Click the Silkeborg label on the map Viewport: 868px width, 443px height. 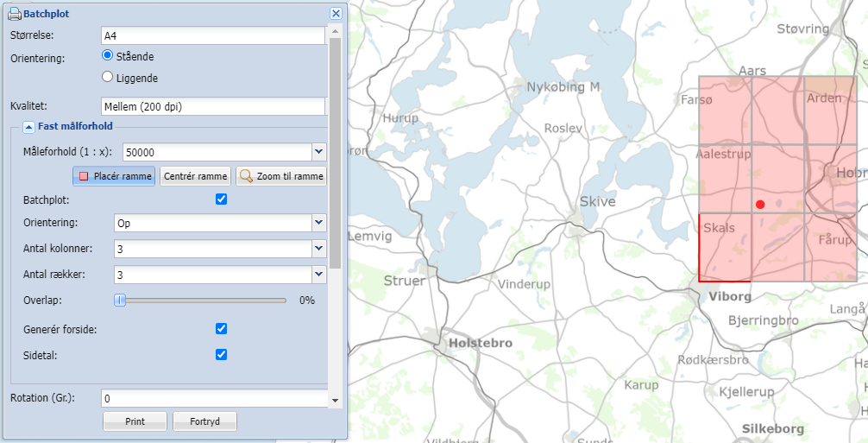(x=773, y=429)
